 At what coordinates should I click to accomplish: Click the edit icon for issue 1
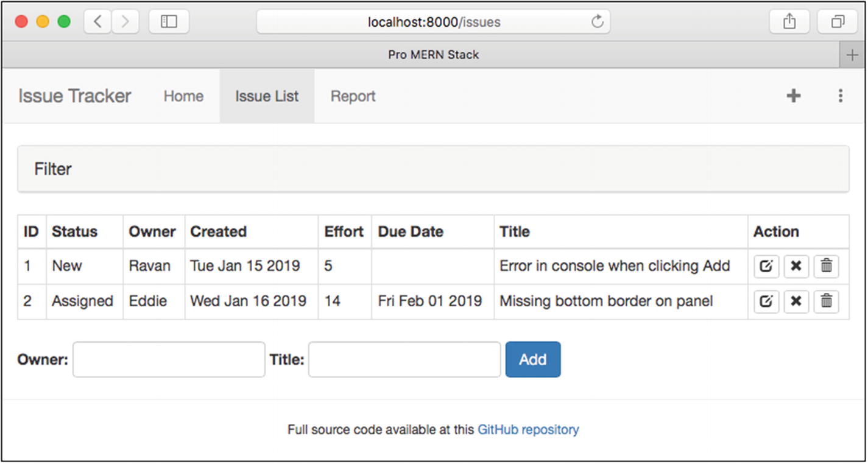pyautogui.click(x=766, y=267)
